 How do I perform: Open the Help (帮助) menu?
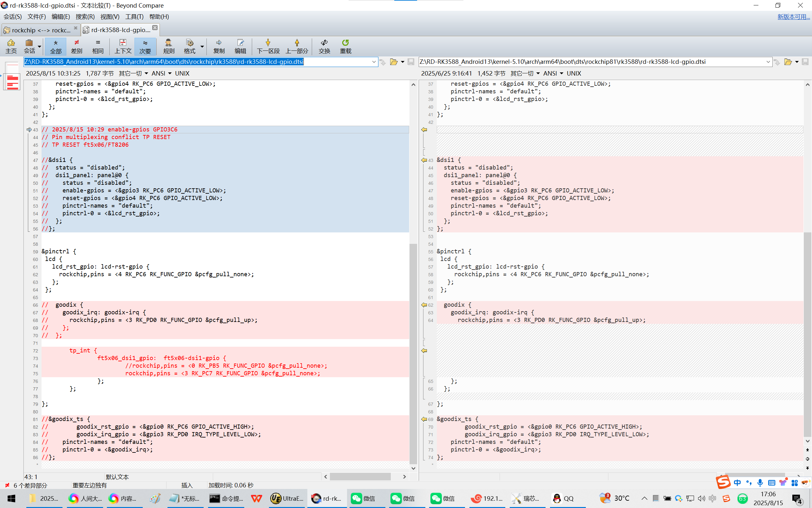159,17
